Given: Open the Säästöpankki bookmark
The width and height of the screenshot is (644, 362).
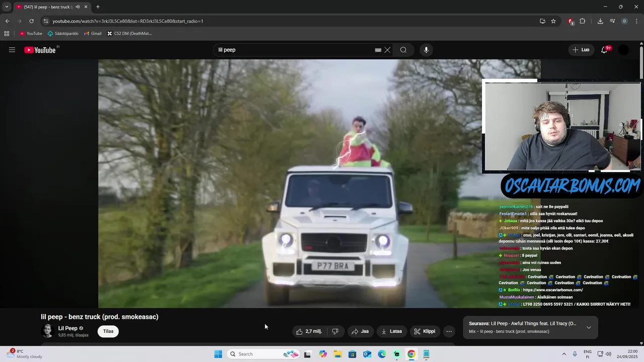Looking at the screenshot, I should pyautogui.click(x=63, y=34).
